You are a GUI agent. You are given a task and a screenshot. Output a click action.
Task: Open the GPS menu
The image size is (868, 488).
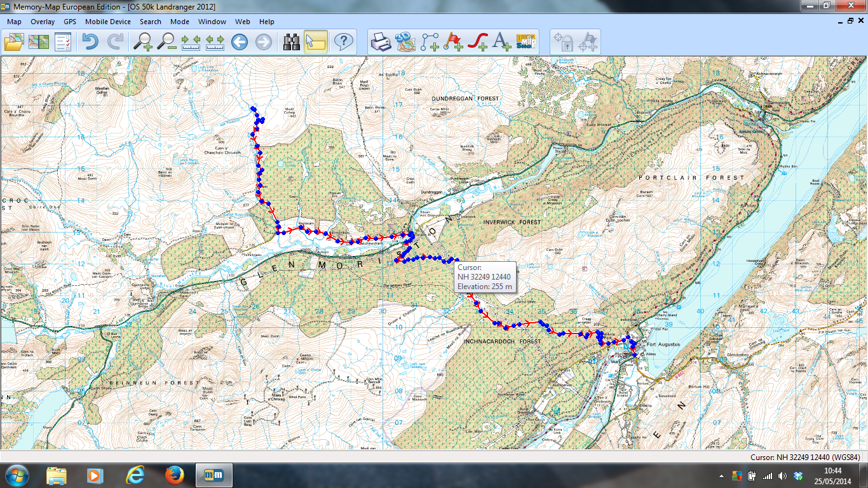[x=70, y=22]
